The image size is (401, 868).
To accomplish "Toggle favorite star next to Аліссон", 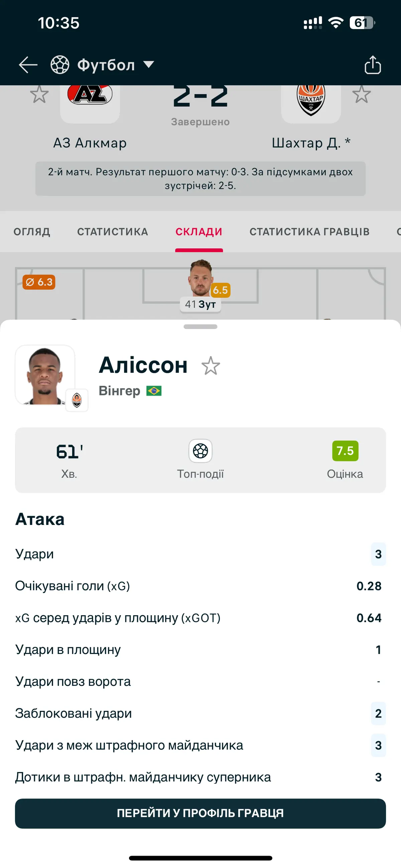I will point(211,366).
